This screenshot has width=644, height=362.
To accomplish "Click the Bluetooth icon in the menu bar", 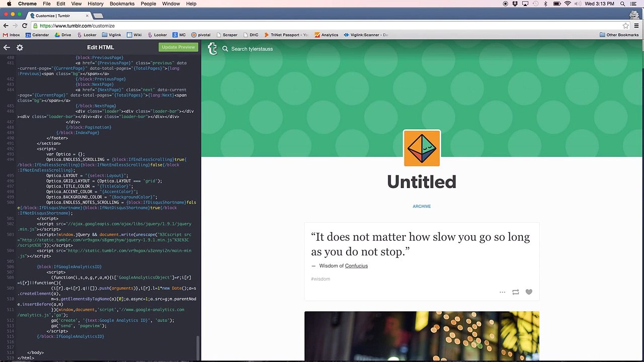I will tap(545, 4).
